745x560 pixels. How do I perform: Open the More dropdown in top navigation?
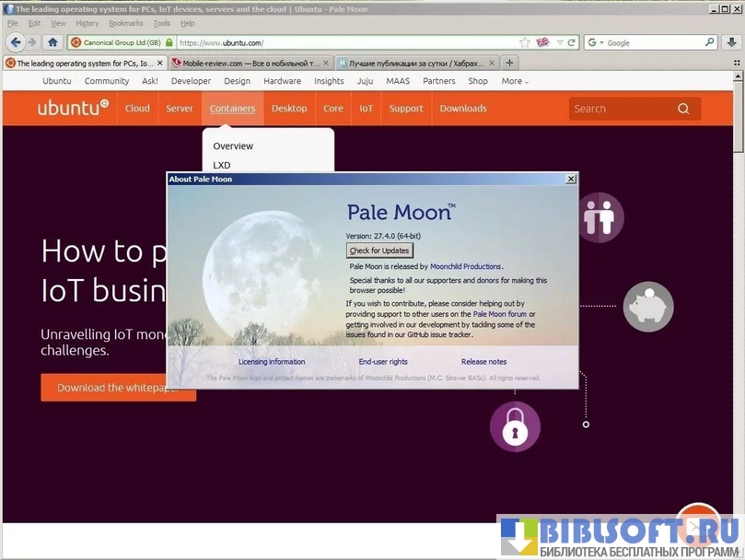515,81
